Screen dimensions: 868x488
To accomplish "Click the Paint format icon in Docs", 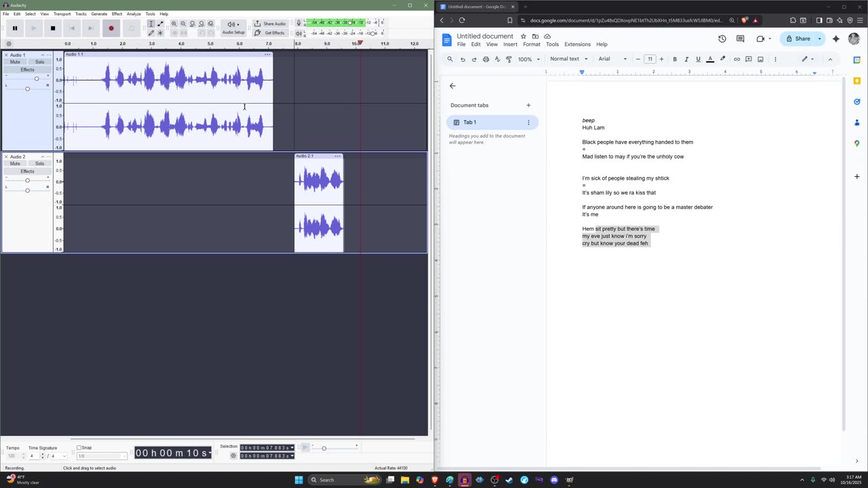I will [x=509, y=60].
